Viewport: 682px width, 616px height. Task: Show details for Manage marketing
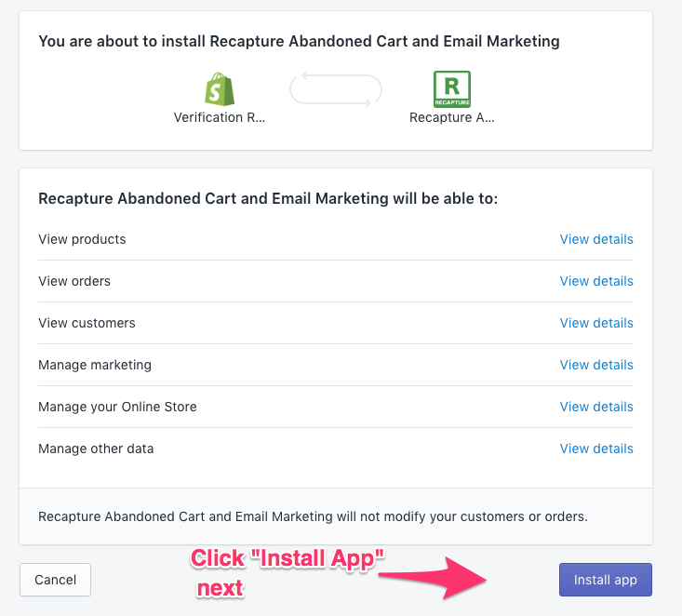pyautogui.click(x=596, y=365)
